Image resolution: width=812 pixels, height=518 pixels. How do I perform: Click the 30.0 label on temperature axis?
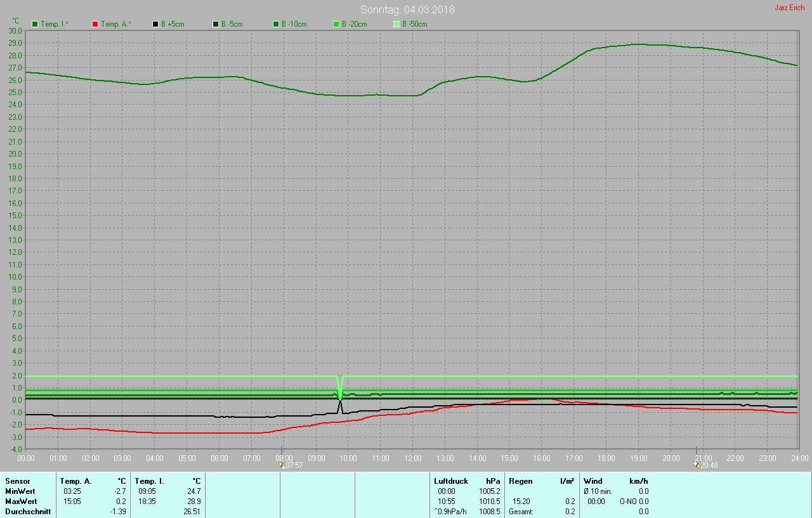pos(15,30)
